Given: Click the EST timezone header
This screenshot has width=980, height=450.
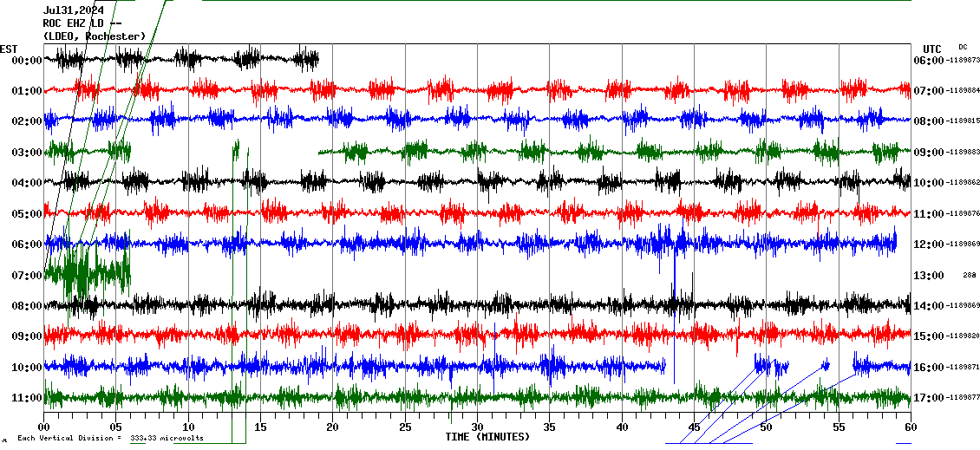Looking at the screenshot, I should tap(9, 49).
